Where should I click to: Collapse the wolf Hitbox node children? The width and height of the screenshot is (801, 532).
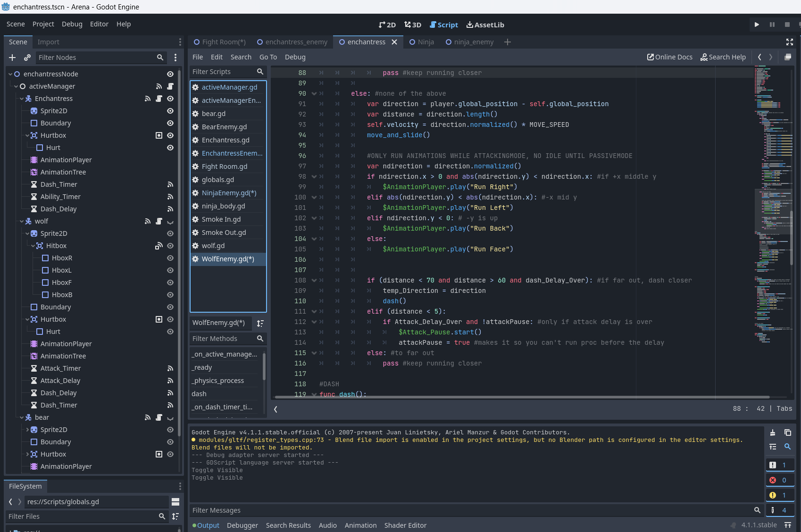coord(33,246)
